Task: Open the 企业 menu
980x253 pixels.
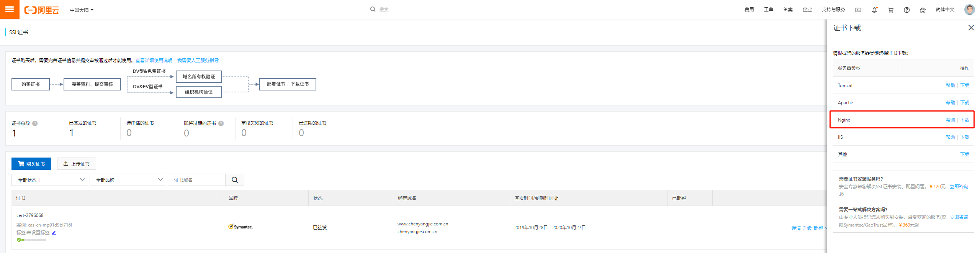Action: (807, 10)
